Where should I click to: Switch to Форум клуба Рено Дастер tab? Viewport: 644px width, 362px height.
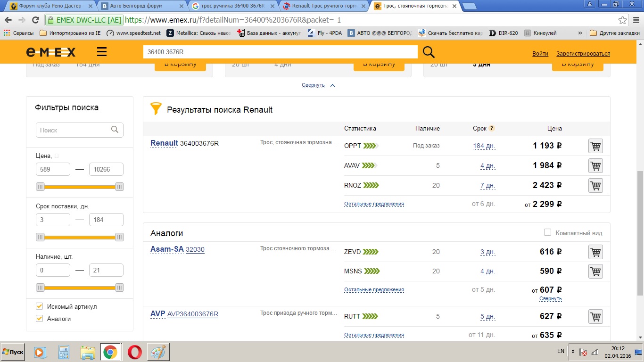pyautogui.click(x=50, y=6)
